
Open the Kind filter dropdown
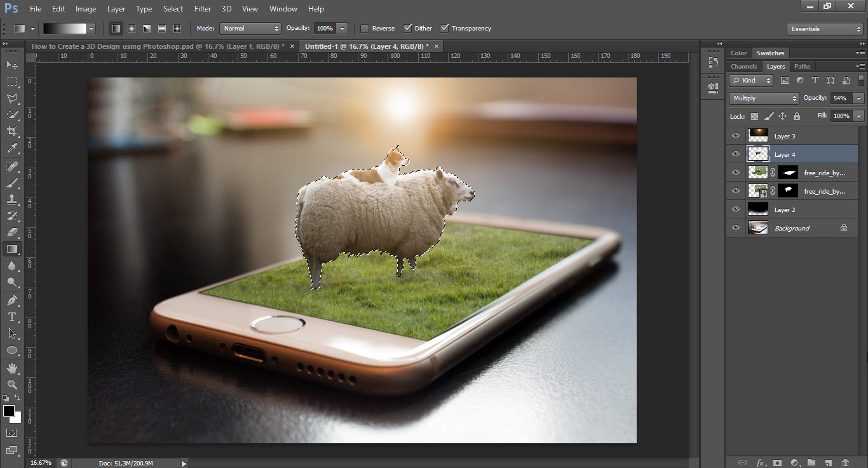(x=751, y=81)
